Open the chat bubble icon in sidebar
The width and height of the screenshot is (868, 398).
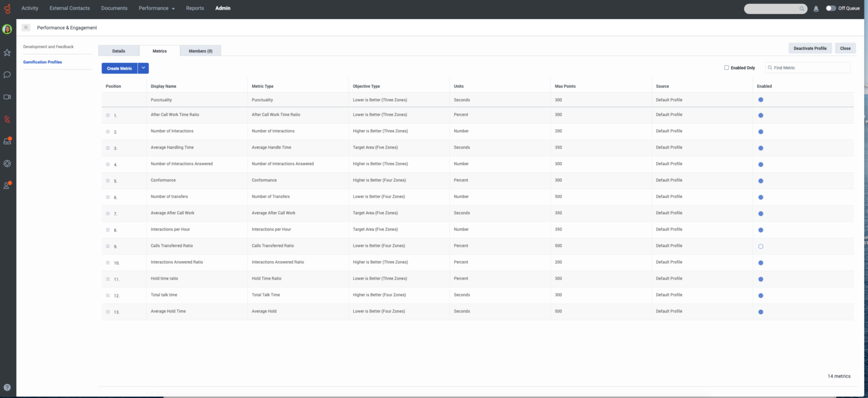7,75
